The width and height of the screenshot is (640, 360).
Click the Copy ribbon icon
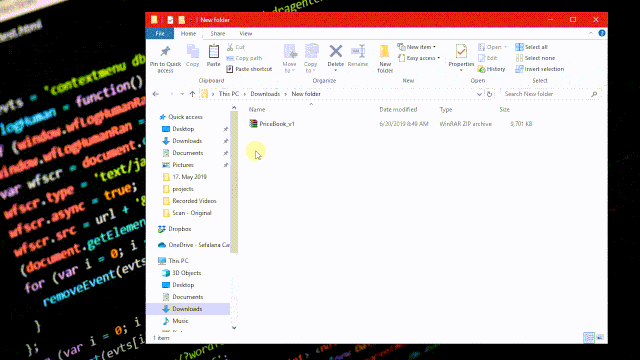pyautogui.click(x=192, y=52)
